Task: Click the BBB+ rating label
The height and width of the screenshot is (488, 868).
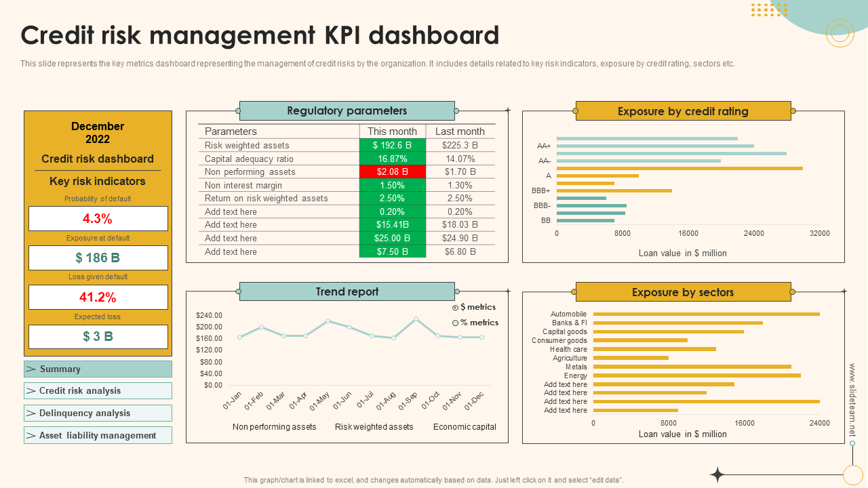Action: [x=541, y=191]
